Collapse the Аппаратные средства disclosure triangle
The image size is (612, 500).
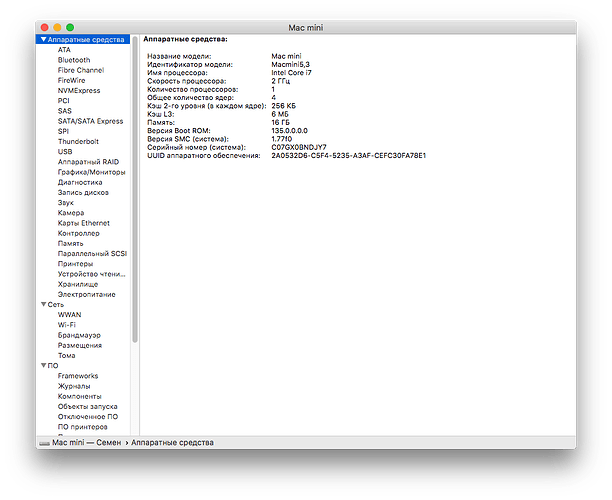click(x=44, y=39)
